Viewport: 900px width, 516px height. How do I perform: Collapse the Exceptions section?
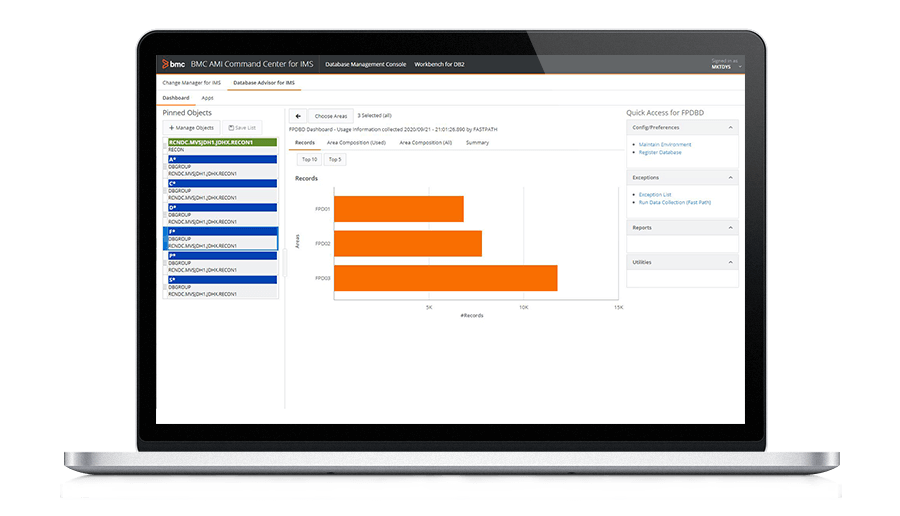(x=730, y=177)
